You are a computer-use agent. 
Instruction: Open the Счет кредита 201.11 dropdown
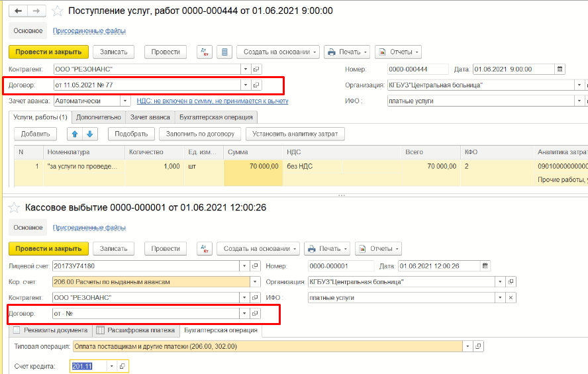click(x=111, y=366)
